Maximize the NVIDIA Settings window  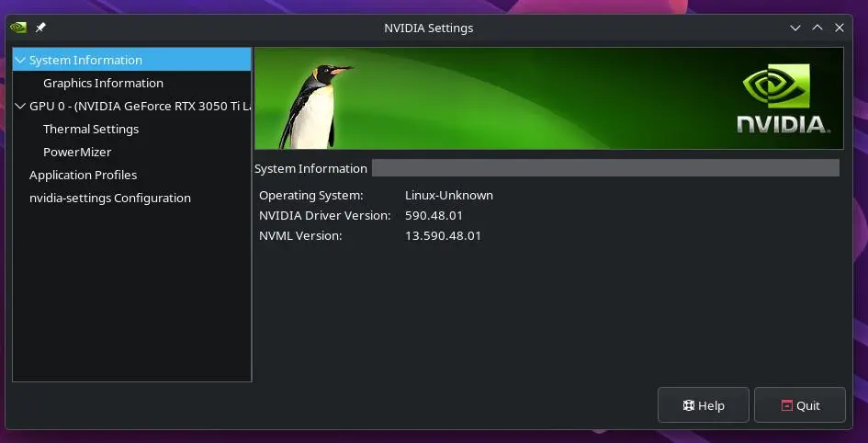pyautogui.click(x=817, y=28)
